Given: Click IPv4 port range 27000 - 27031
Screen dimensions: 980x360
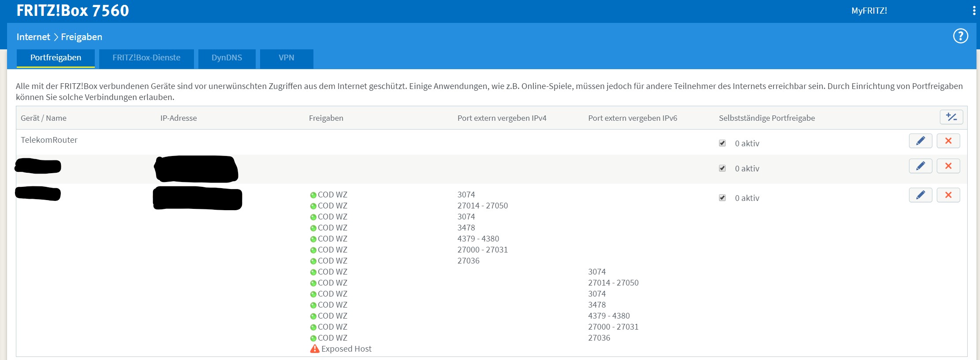Looking at the screenshot, I should coord(483,250).
